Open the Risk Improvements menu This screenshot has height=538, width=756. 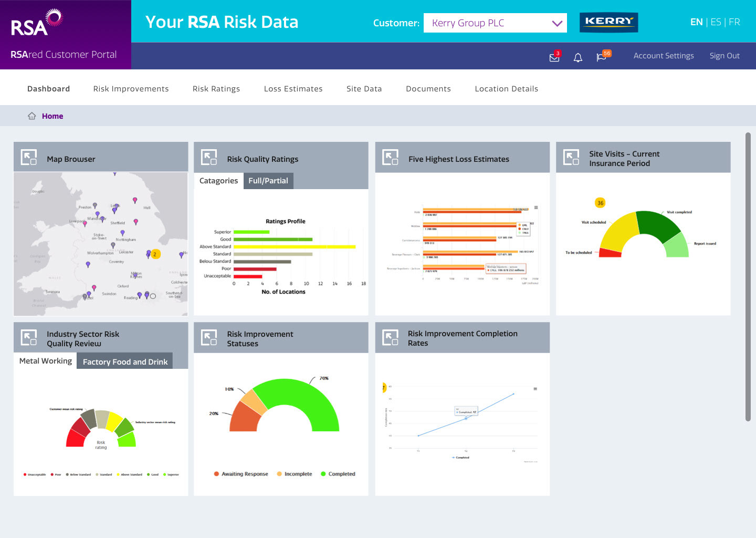pyautogui.click(x=131, y=89)
